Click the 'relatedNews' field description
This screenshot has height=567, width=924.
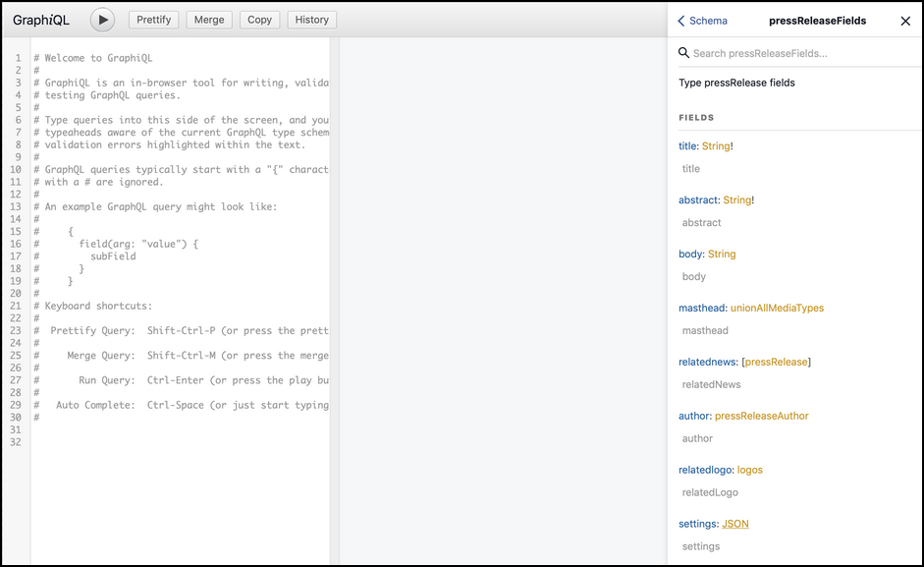[711, 384]
